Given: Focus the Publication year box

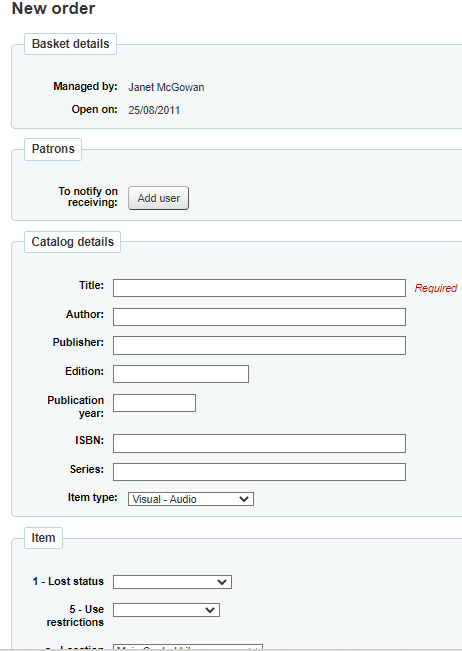Looking at the screenshot, I should pos(154,403).
